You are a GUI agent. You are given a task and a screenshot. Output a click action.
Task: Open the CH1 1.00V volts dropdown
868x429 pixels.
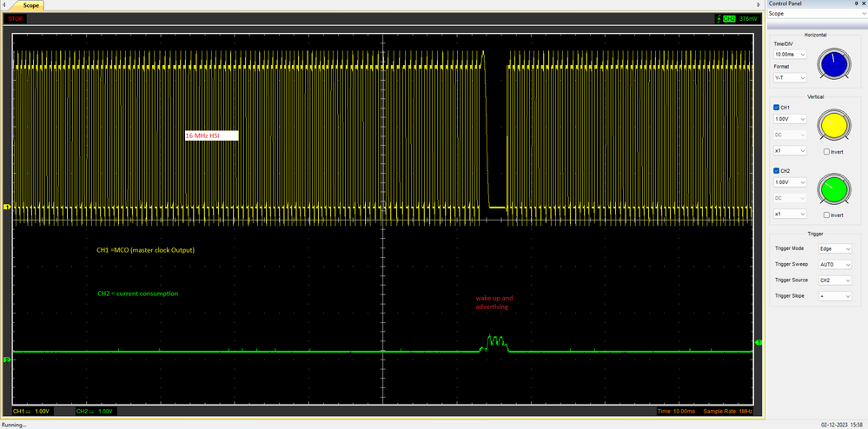click(790, 119)
